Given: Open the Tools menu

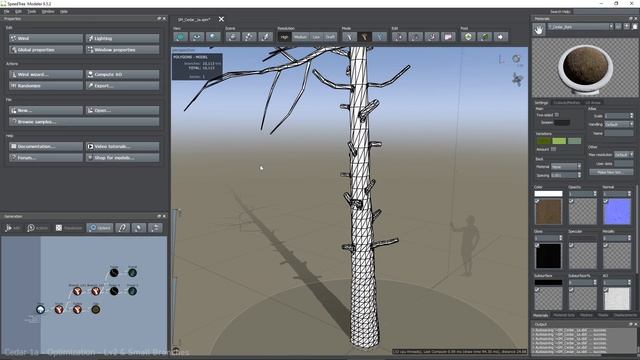Looking at the screenshot, I should pyautogui.click(x=31, y=11).
